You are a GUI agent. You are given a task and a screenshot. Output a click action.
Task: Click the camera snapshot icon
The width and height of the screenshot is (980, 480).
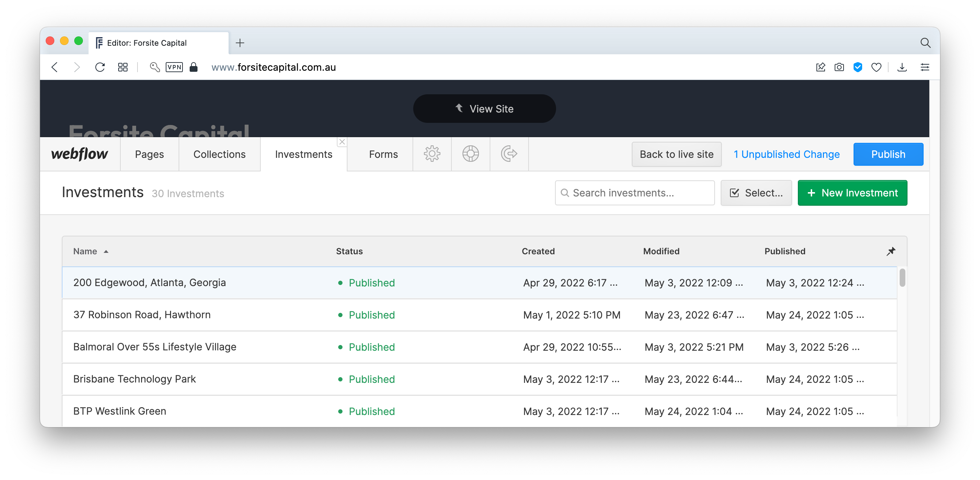click(x=839, y=67)
